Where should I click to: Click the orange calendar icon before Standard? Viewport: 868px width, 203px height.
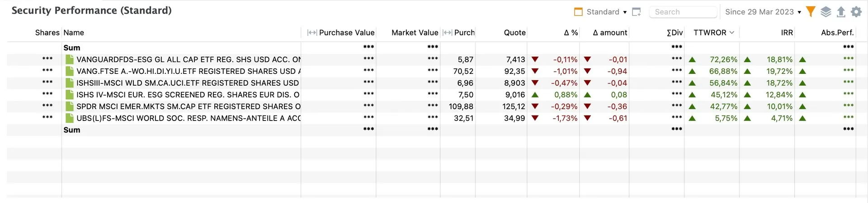click(x=578, y=12)
